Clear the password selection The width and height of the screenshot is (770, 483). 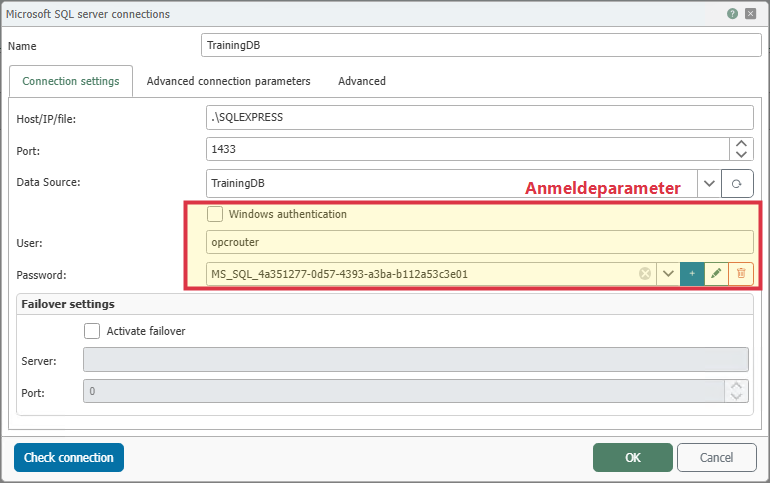(645, 274)
